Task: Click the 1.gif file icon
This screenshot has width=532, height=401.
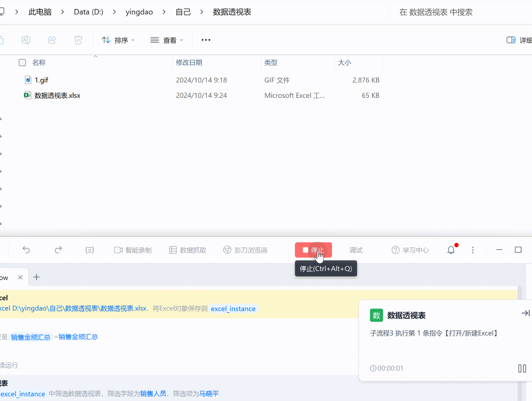Action: (x=28, y=80)
